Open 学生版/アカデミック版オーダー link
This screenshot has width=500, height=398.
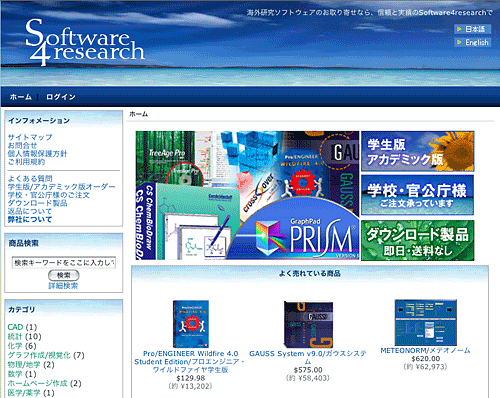point(61,187)
